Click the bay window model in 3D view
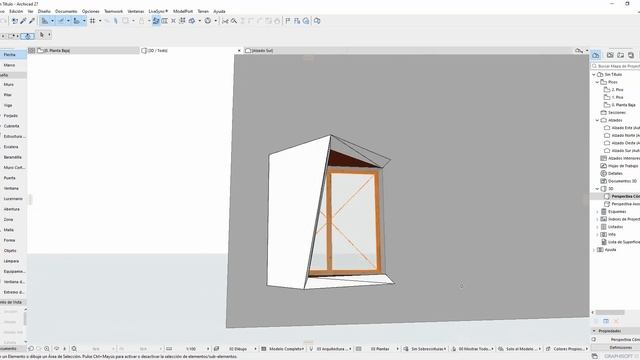This screenshot has height=360, width=640. tap(331, 212)
